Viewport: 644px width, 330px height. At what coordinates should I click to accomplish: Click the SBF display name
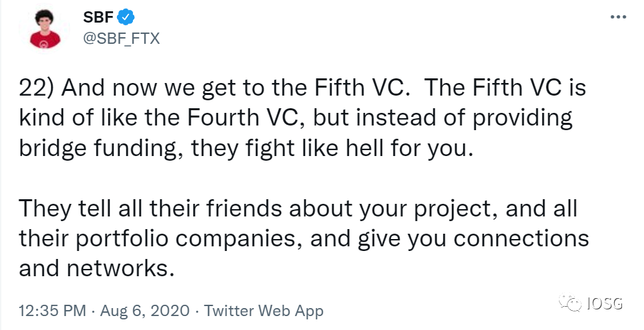(98, 17)
